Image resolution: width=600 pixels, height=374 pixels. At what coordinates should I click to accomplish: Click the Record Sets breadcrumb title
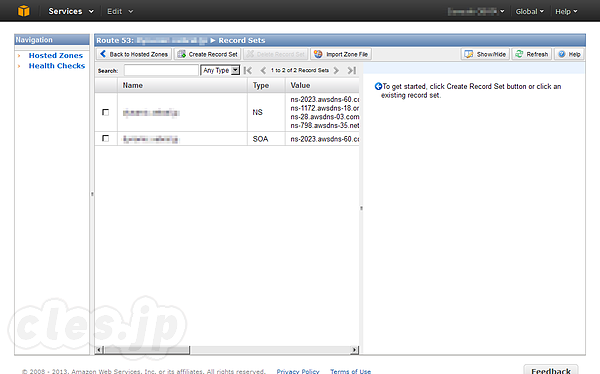tap(241, 40)
